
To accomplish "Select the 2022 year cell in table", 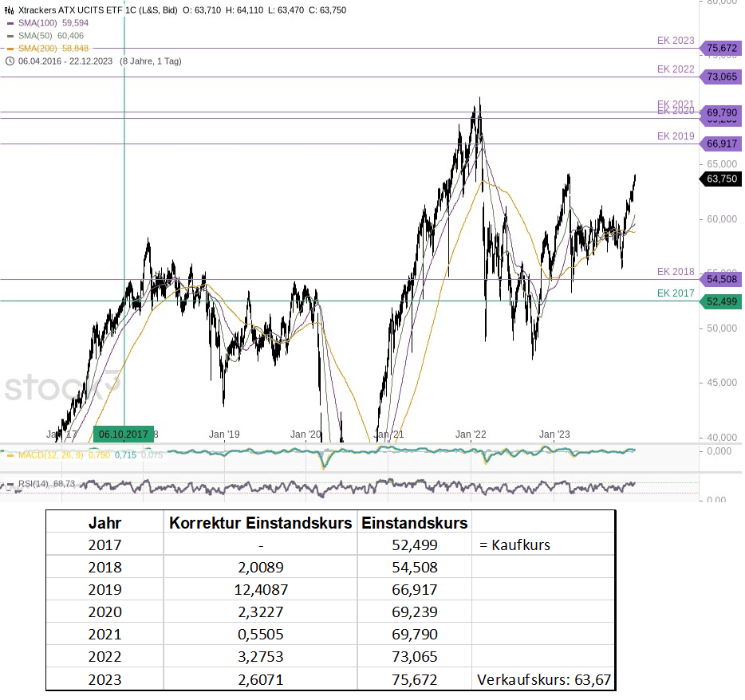I will (x=105, y=656).
